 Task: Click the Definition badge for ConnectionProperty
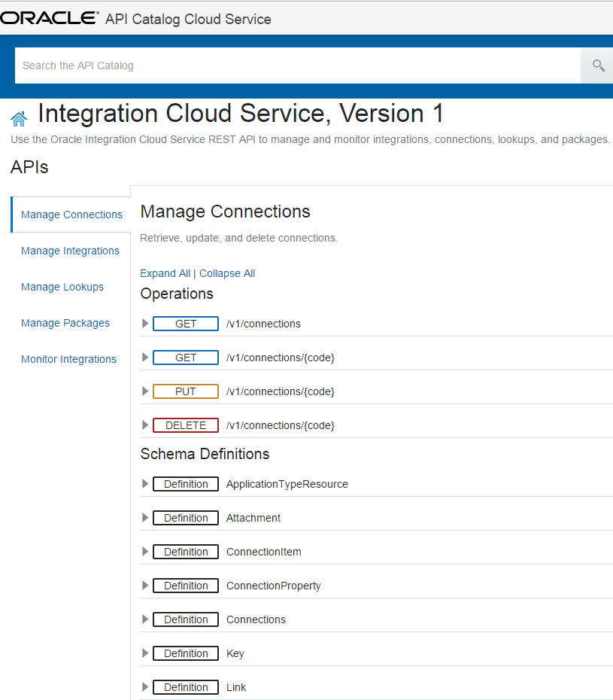pos(185,585)
